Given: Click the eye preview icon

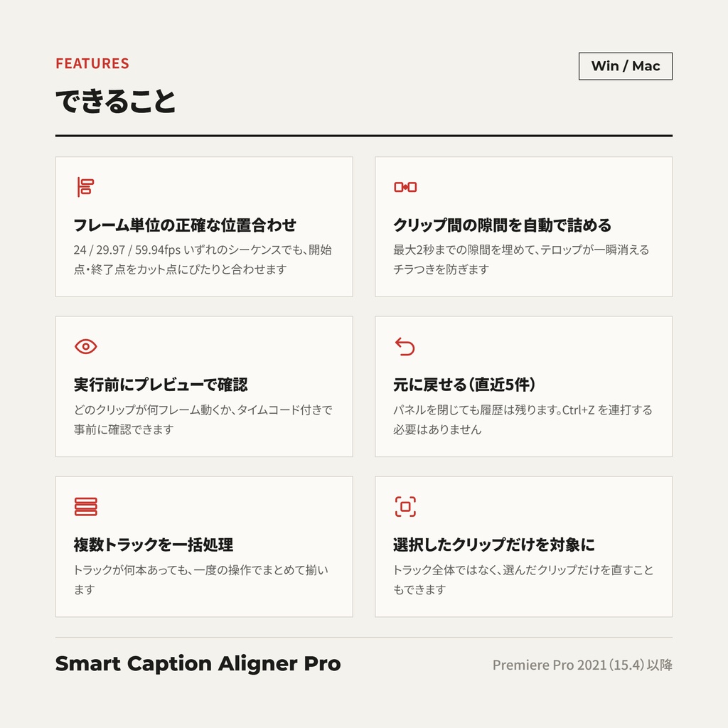Looking at the screenshot, I should (85, 346).
